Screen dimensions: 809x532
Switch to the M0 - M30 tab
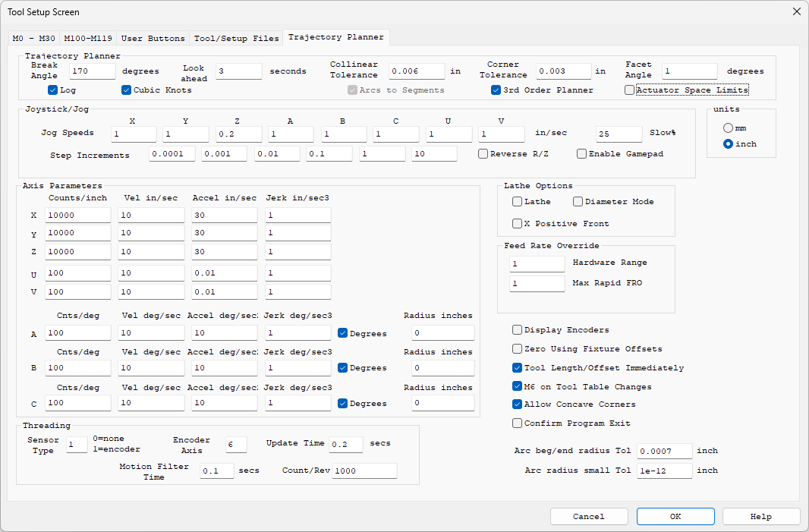point(33,38)
